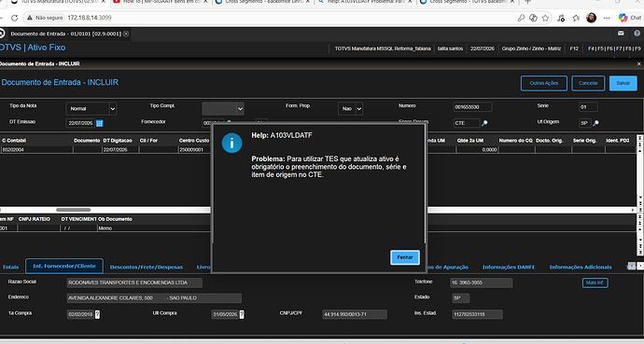Viewport: 644px width, 344px height.
Task: Click the Help: A103VLDATF heading text
Action: pyautogui.click(x=282, y=135)
